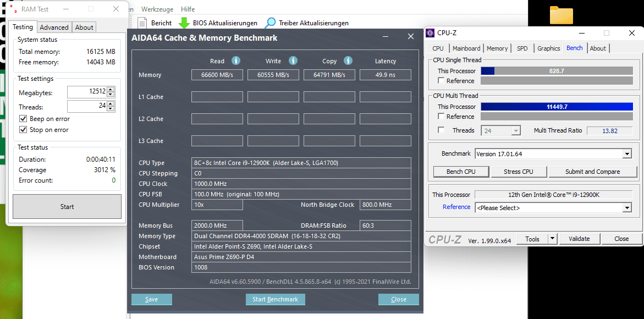Switch to the Advanced tab in RAM Test
644x319 pixels.
point(54,28)
